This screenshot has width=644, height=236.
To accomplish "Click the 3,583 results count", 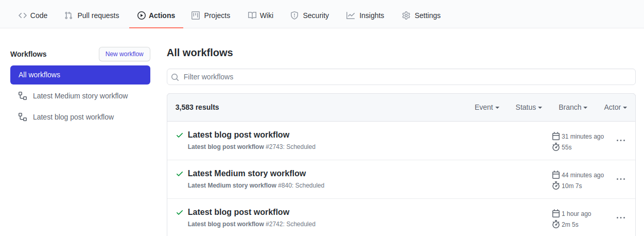I will click(197, 107).
